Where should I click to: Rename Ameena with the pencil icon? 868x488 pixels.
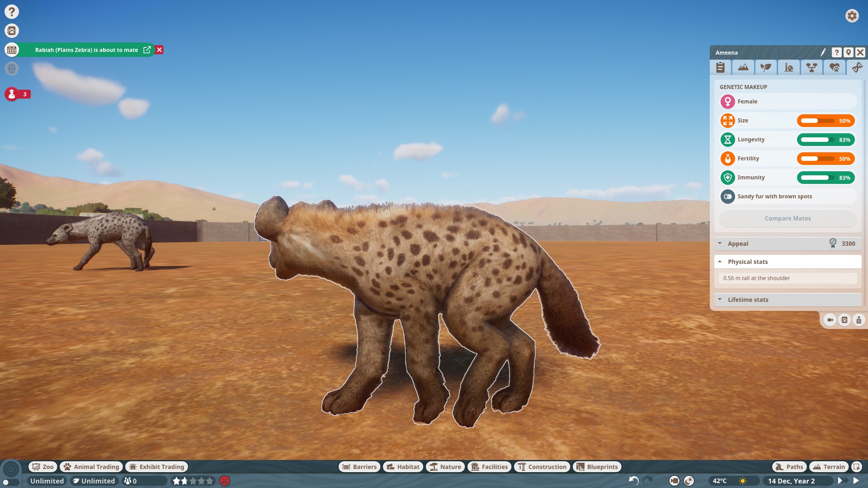(823, 52)
